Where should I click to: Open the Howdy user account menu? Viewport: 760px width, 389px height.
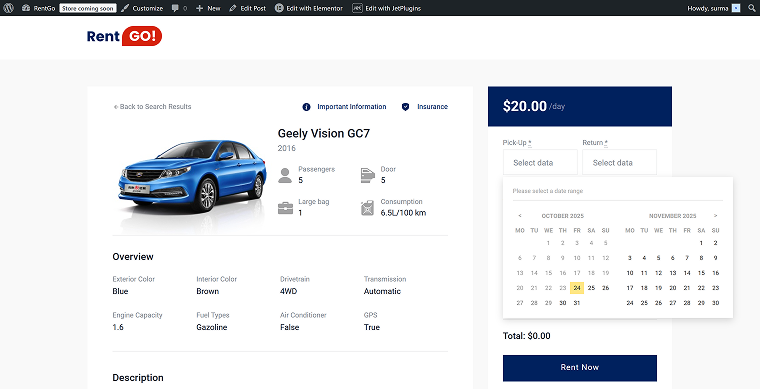[713, 8]
